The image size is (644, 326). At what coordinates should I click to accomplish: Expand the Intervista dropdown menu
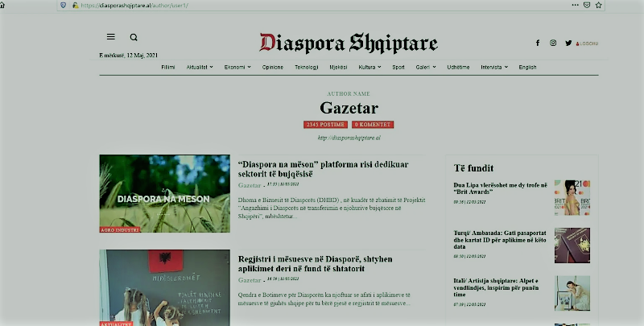[493, 67]
